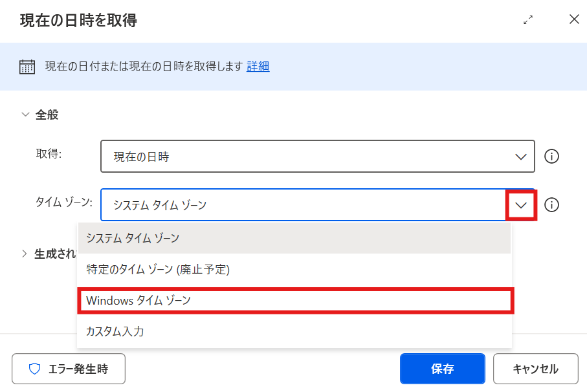Image resolution: width=587 pixels, height=392 pixels.
Task: Show info for the 取得 field
Action: pos(551,157)
